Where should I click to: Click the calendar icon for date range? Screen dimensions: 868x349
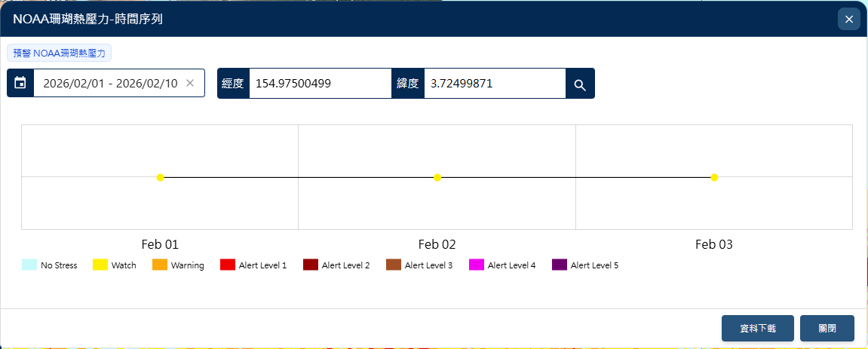20,83
